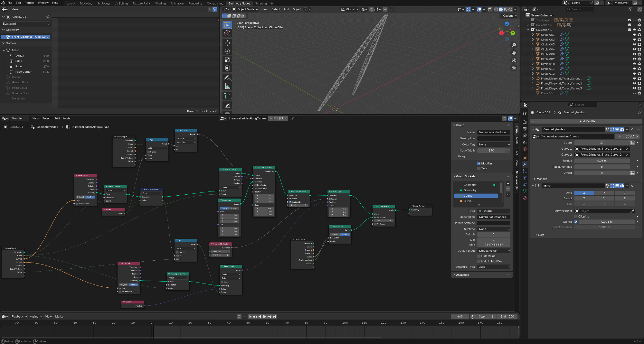Select the Measure tool
This screenshot has height=344, width=644.
[x=227, y=86]
